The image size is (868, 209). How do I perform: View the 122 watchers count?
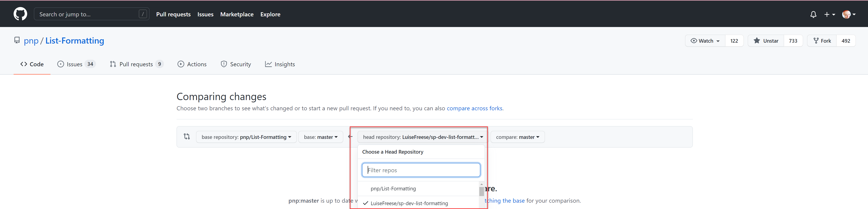[734, 41]
